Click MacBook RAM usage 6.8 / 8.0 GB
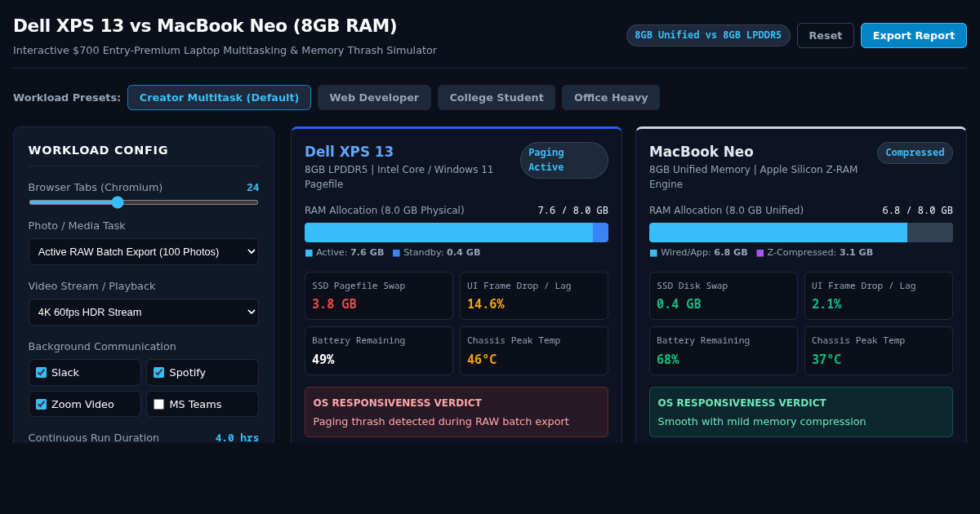Image resolution: width=980 pixels, height=514 pixels. tap(917, 210)
